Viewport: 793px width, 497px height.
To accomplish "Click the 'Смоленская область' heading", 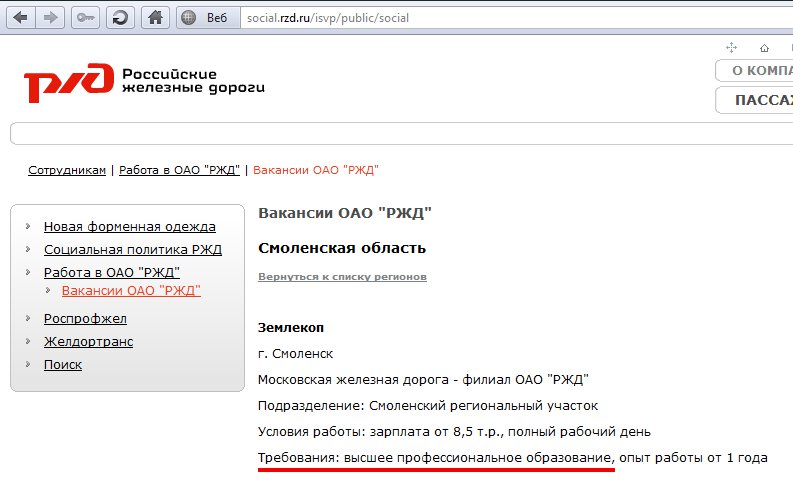I will [342, 248].
